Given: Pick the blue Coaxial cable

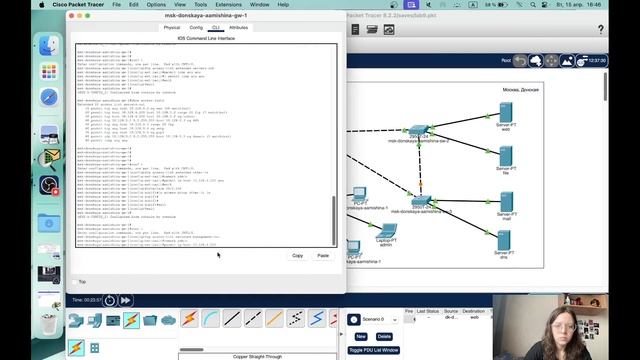Looking at the screenshot, I should pyautogui.click(x=317, y=318).
